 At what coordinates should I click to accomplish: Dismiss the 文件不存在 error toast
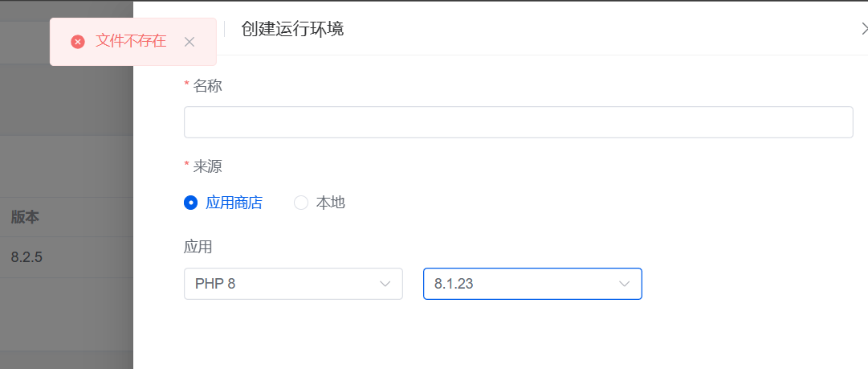tap(189, 42)
